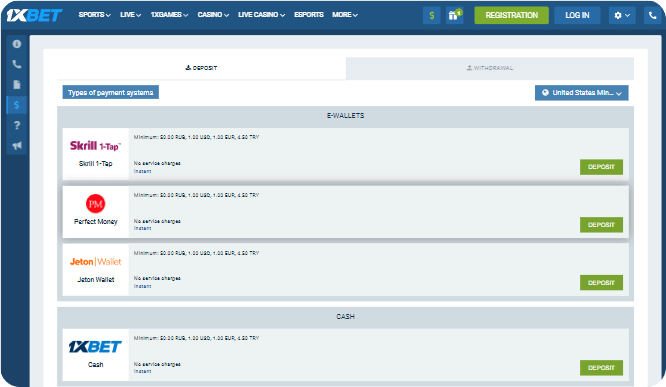Viewport: 666px width, 387px height.
Task: Click the Perfect Money PM logo
Action: (x=96, y=204)
